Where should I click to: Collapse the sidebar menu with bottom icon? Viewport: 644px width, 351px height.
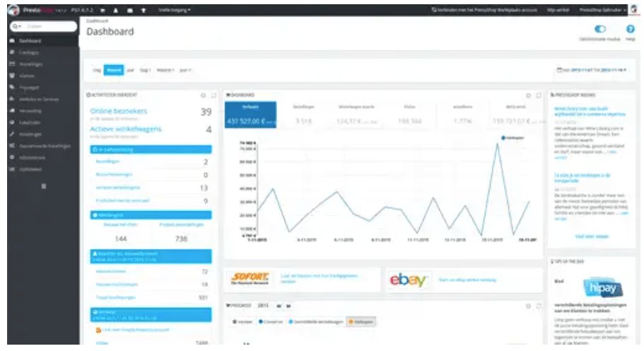click(43, 185)
